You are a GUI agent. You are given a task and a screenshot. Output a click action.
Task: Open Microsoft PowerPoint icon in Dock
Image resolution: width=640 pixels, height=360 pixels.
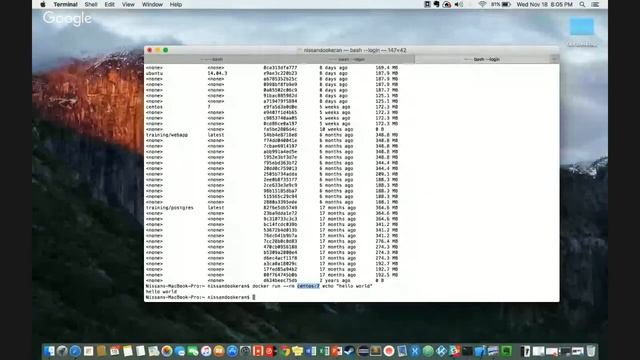pos(337,351)
